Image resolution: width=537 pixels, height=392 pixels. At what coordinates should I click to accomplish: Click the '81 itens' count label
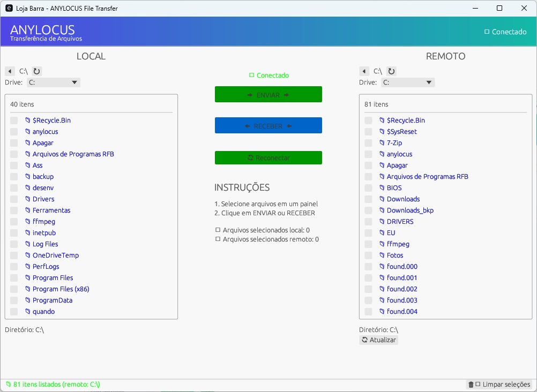pos(376,104)
